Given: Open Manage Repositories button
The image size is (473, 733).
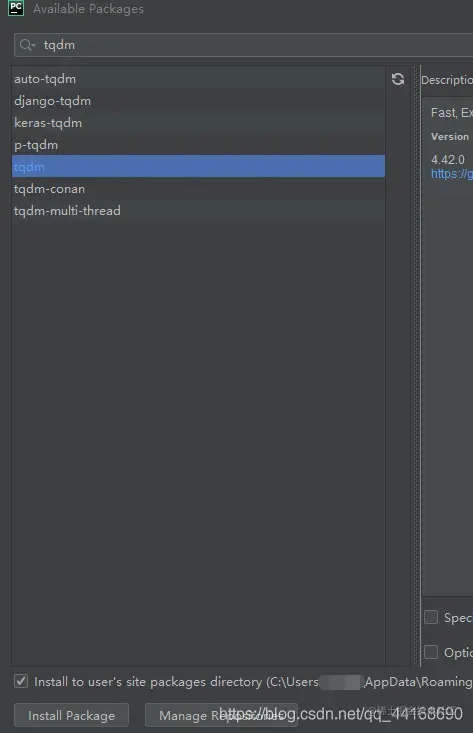Looking at the screenshot, I should coord(221,715).
